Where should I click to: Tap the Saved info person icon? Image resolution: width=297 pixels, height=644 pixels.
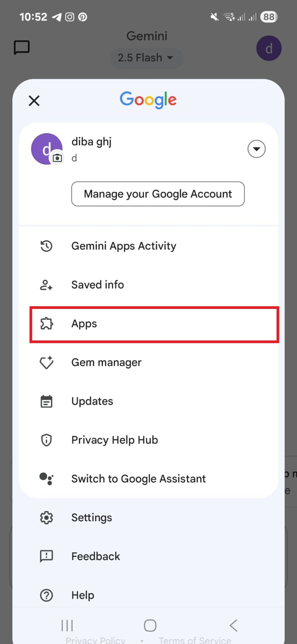click(46, 285)
